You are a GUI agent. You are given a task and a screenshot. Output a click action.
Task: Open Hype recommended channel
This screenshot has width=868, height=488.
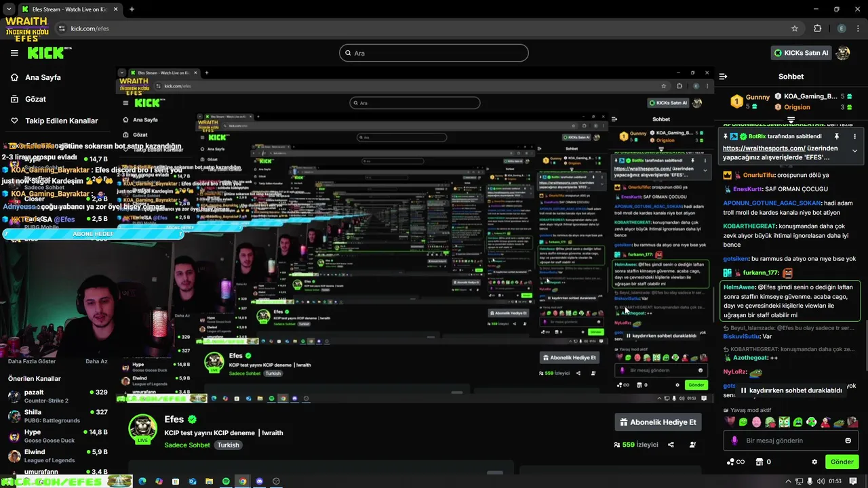[58, 436]
